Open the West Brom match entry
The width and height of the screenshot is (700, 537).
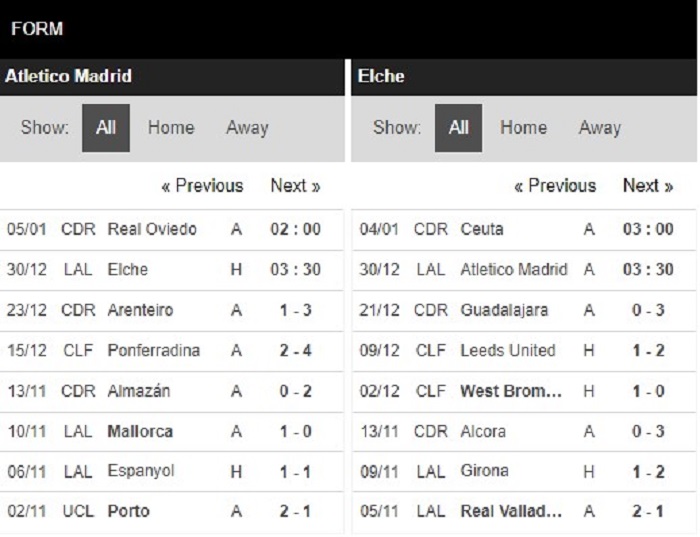[x=524, y=391]
